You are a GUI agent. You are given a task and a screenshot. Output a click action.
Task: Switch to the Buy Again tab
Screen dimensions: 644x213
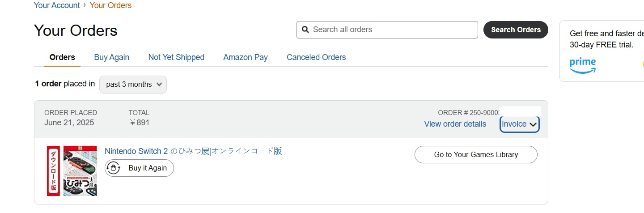click(111, 57)
